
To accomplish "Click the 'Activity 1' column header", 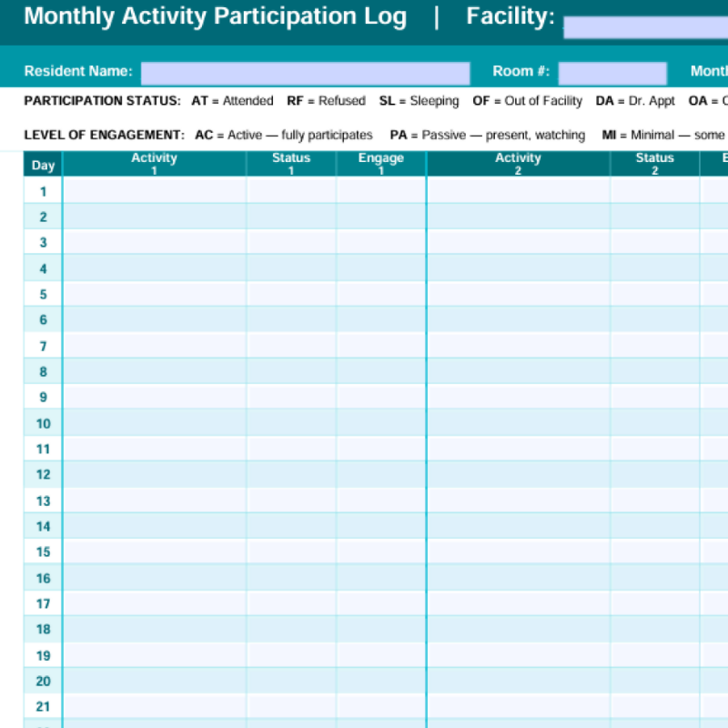I will (154, 164).
